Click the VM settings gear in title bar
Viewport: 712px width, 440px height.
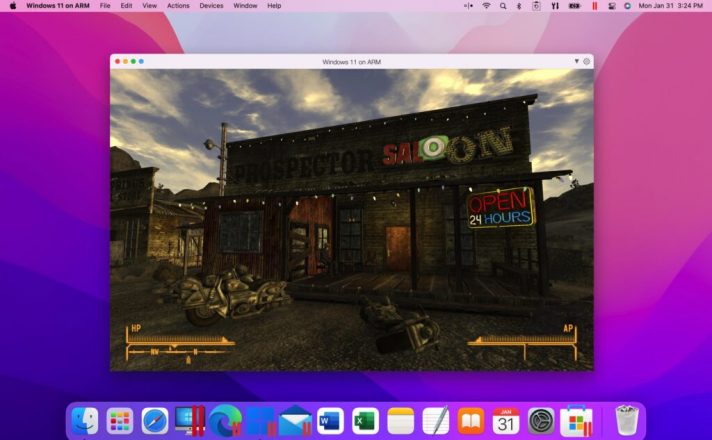pyautogui.click(x=586, y=61)
